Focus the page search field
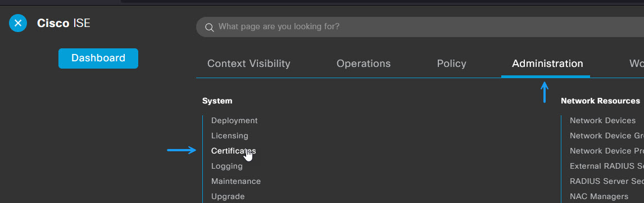 tap(420, 27)
